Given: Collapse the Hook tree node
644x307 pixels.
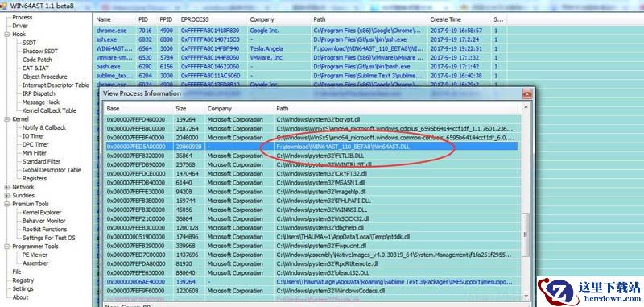Looking at the screenshot, I should 7,35.
